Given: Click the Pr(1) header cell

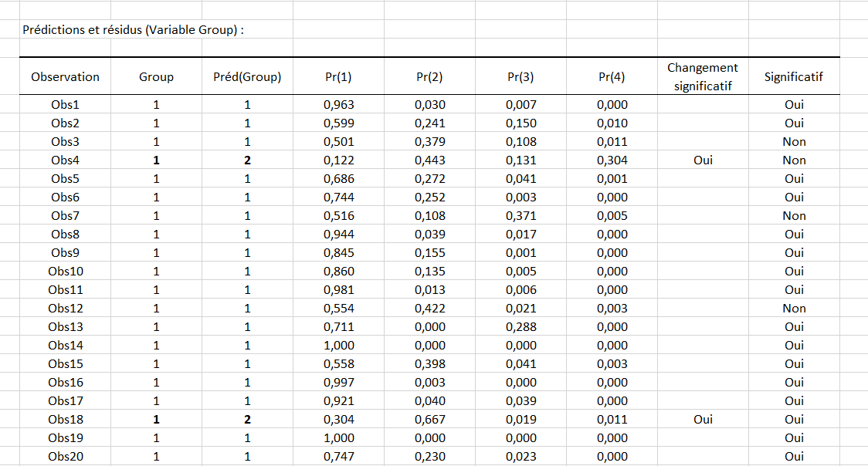Looking at the screenshot, I should (x=338, y=77).
